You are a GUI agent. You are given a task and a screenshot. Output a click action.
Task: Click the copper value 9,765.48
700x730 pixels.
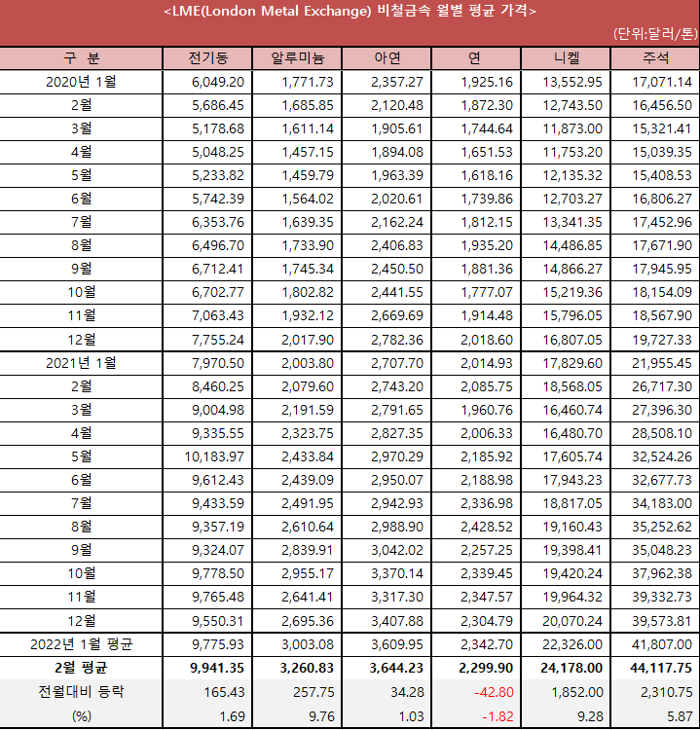218,597
